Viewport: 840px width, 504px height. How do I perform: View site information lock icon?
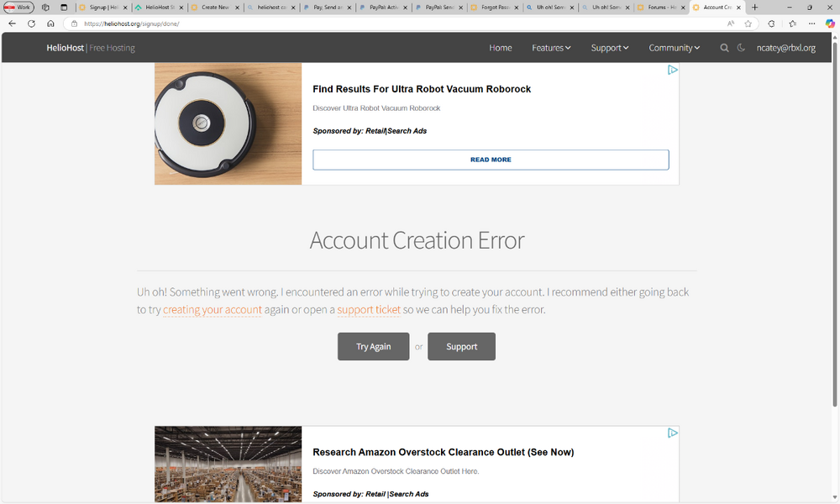pos(75,24)
